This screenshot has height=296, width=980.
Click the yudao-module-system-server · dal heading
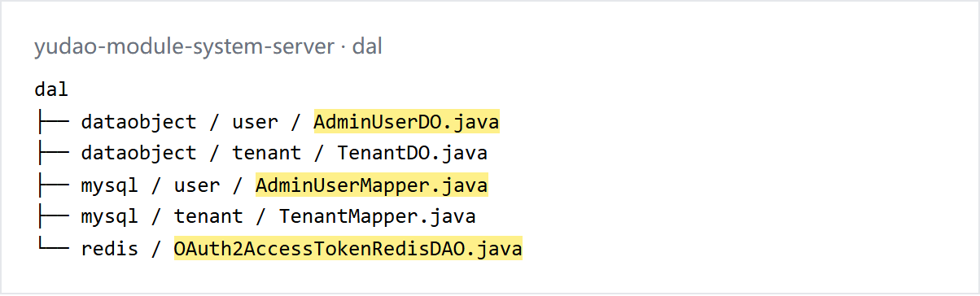[x=208, y=47]
